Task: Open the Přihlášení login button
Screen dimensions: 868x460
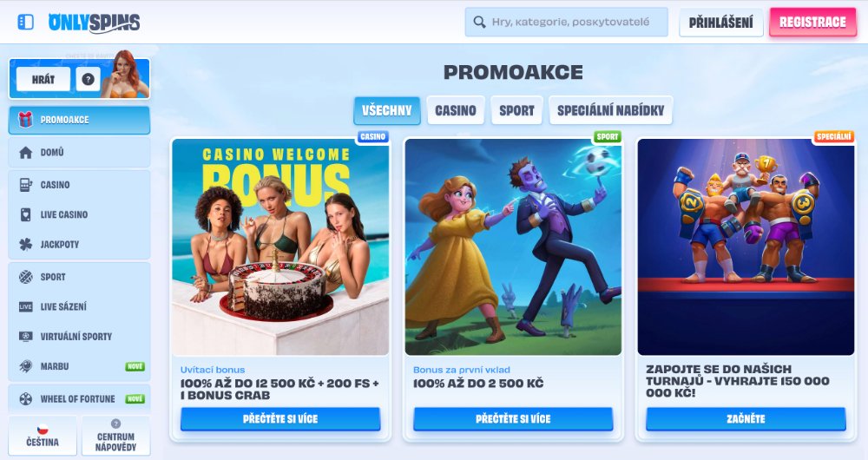Action: (720, 23)
